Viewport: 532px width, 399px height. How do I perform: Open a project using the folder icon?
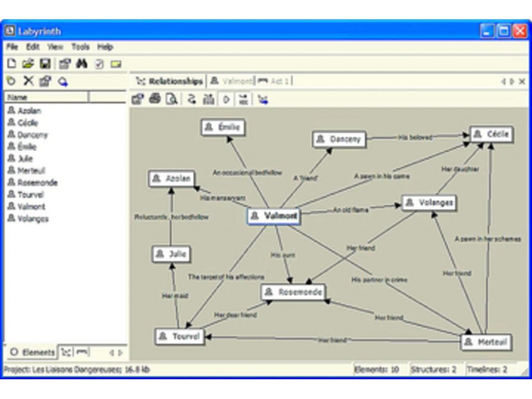click(x=28, y=63)
